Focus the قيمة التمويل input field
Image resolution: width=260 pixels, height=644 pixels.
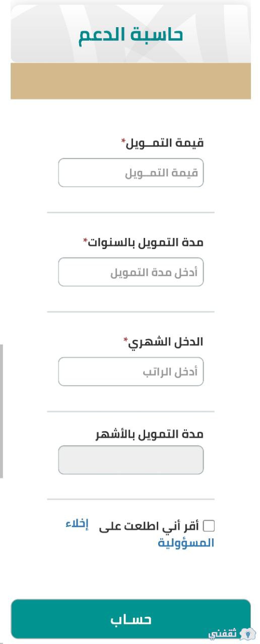131,173
